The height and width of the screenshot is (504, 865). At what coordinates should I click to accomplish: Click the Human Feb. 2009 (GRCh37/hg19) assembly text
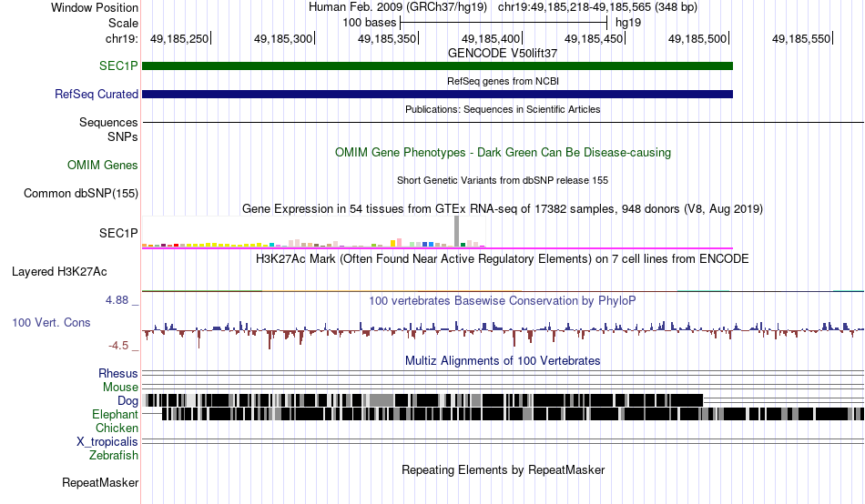tap(398, 7)
